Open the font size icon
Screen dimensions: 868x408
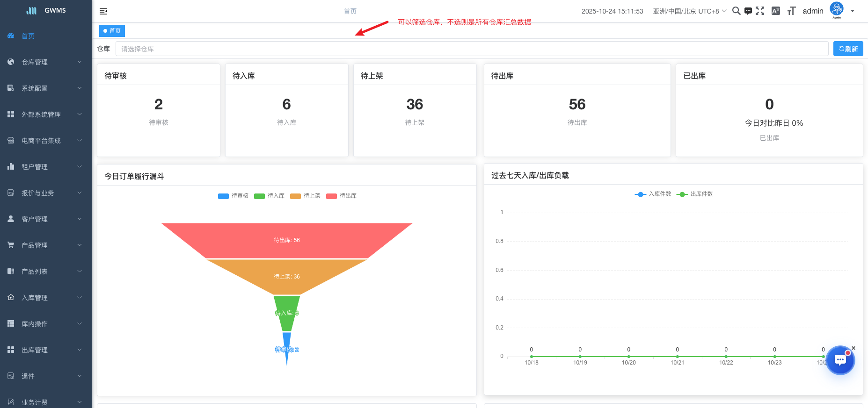pyautogui.click(x=791, y=11)
